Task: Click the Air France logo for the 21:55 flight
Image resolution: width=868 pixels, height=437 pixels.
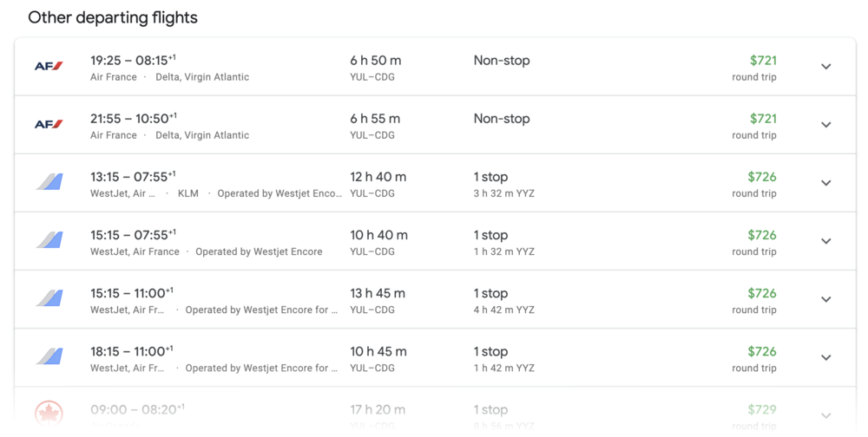Action: click(49, 125)
